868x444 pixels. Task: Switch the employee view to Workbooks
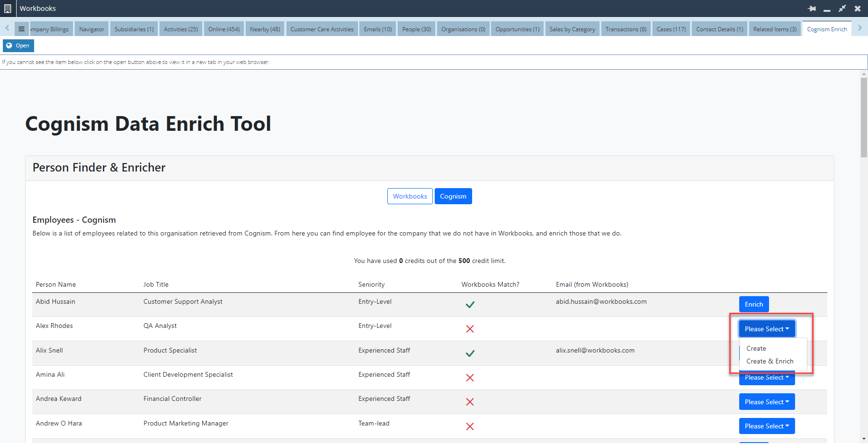coord(410,196)
